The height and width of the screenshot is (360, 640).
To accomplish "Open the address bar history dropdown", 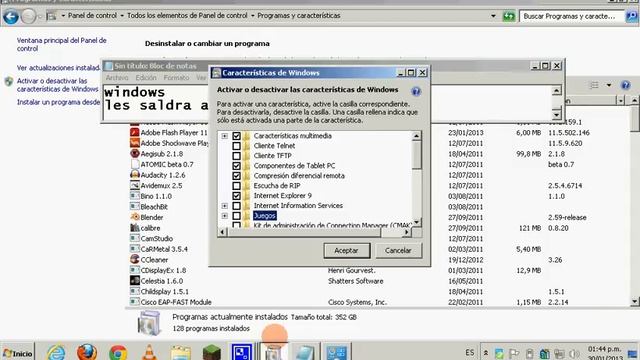I will coord(493,16).
